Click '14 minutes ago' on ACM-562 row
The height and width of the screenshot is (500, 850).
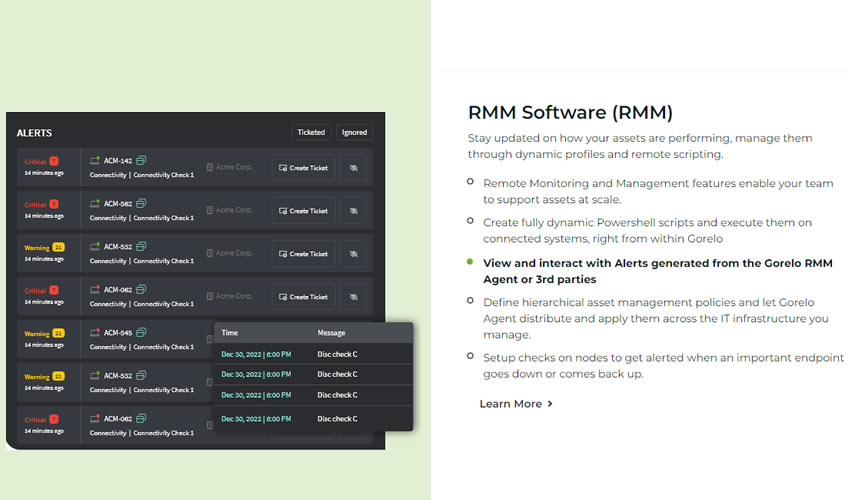(x=44, y=216)
